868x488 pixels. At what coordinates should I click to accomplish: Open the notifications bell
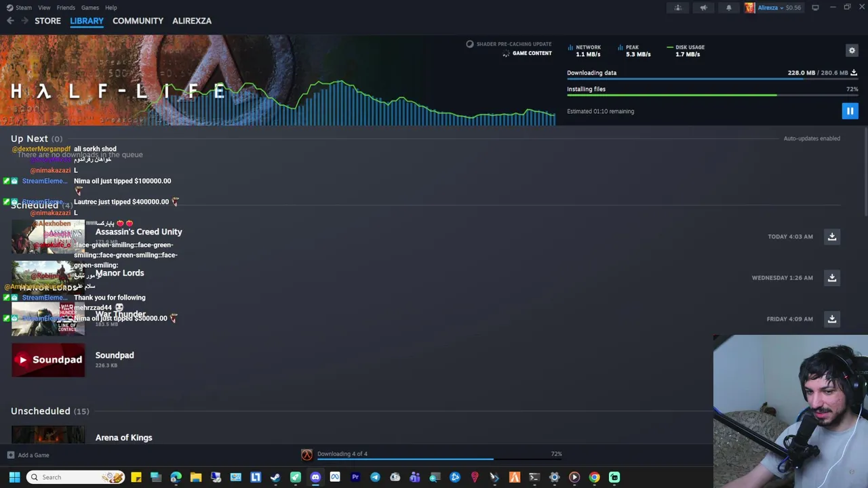pos(729,7)
